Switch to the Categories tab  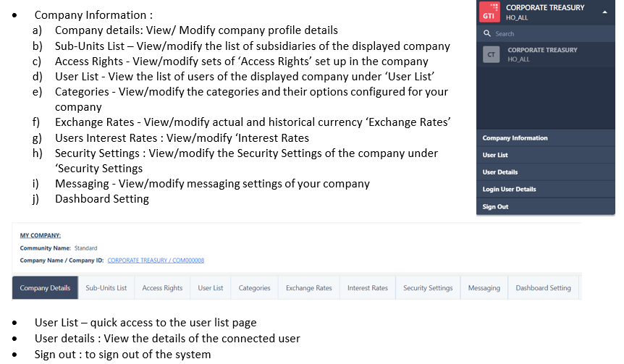coord(254,287)
